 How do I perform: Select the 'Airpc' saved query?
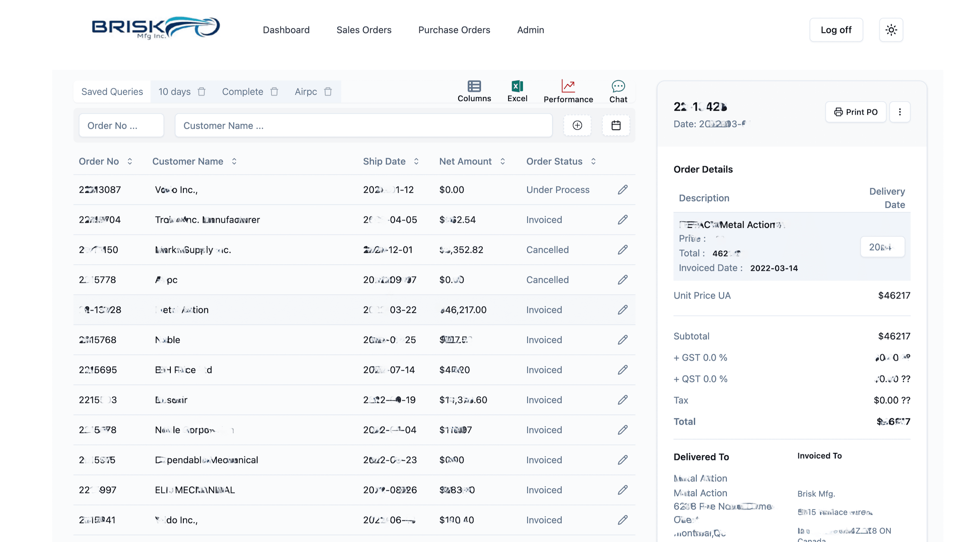(x=305, y=92)
